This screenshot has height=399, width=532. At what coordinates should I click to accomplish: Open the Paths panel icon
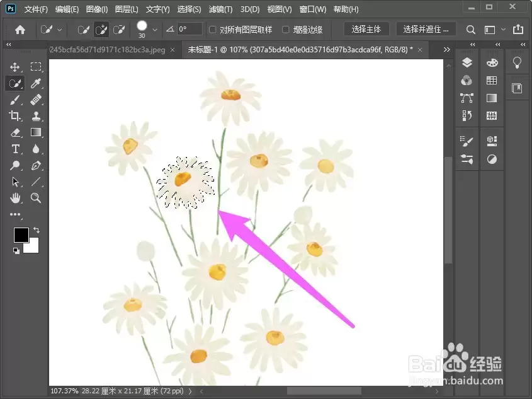[x=467, y=98]
